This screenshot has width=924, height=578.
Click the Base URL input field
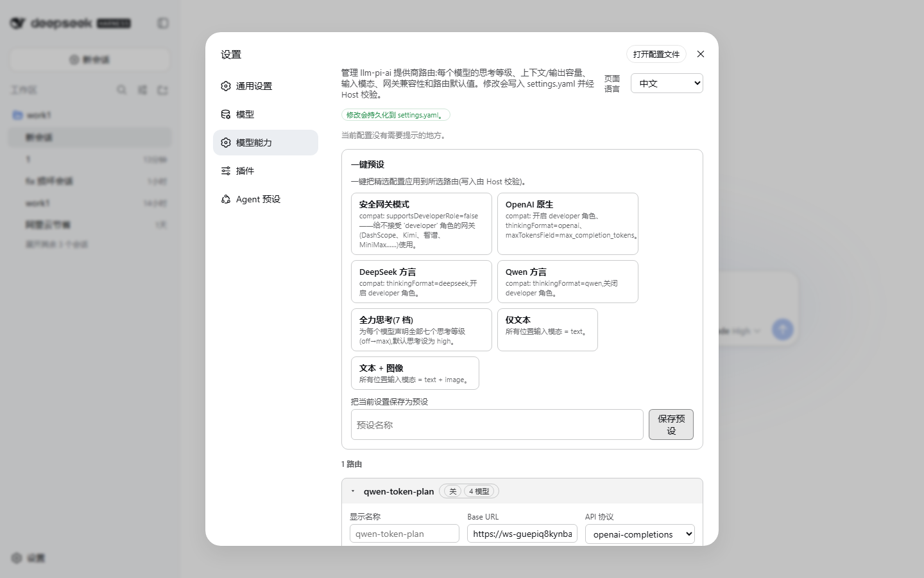(522, 534)
